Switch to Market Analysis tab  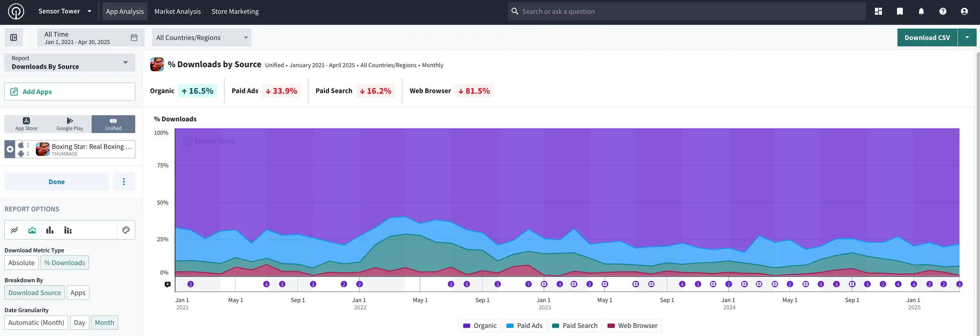(x=177, y=11)
